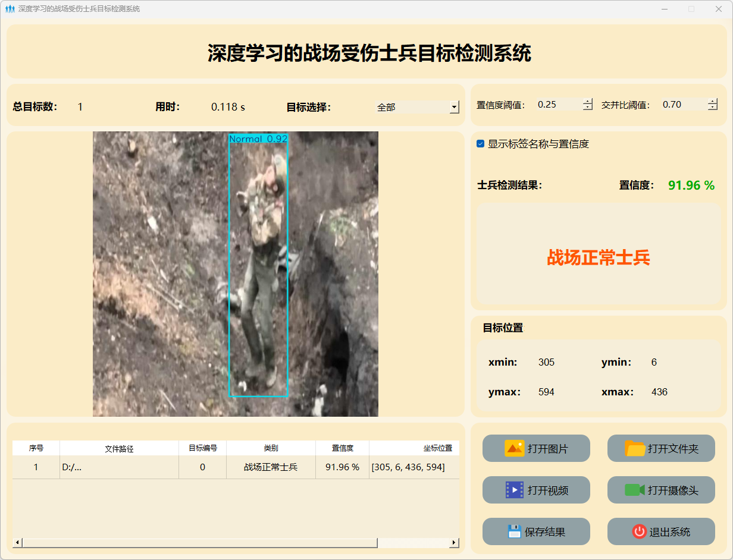Image resolution: width=733 pixels, height=560 pixels.
Task: Click the detection image showing the soldier
Action: click(x=236, y=273)
